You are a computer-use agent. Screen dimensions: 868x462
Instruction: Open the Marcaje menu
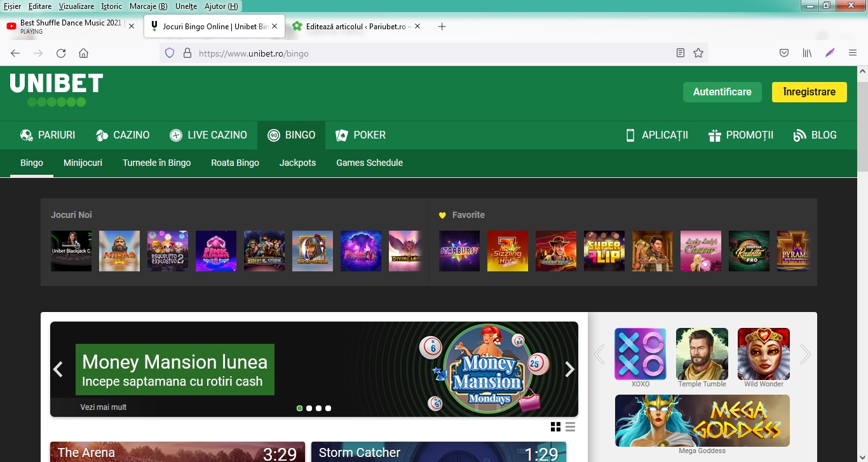pyautogui.click(x=148, y=6)
